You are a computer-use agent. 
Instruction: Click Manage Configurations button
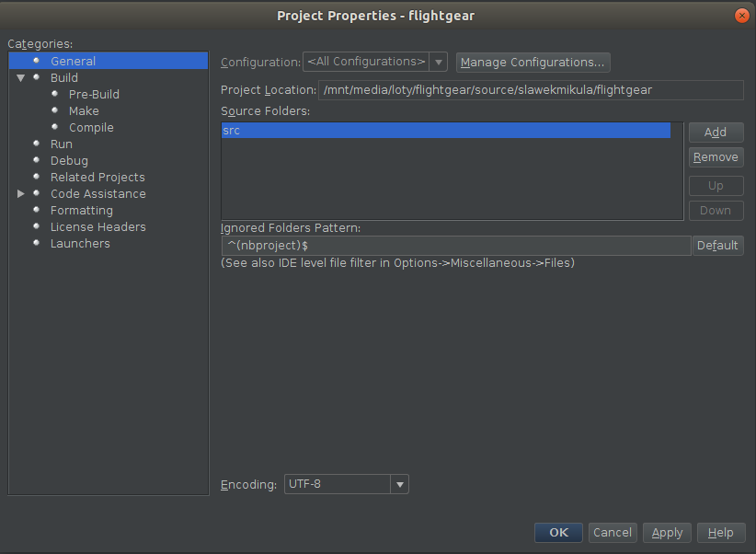pos(533,63)
